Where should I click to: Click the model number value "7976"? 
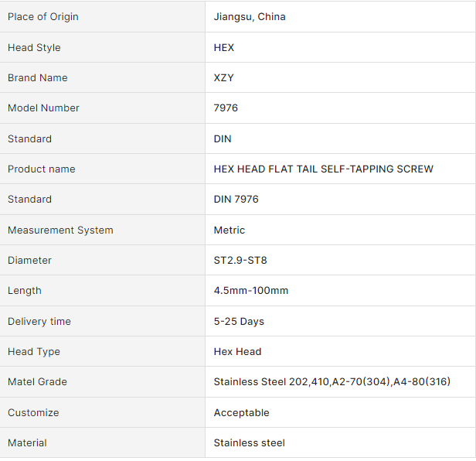point(226,108)
